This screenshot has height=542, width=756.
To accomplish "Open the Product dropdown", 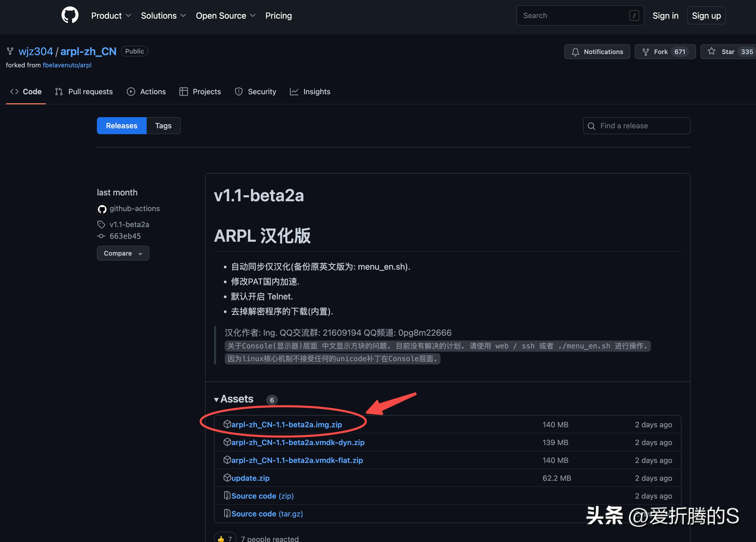I will (x=111, y=15).
